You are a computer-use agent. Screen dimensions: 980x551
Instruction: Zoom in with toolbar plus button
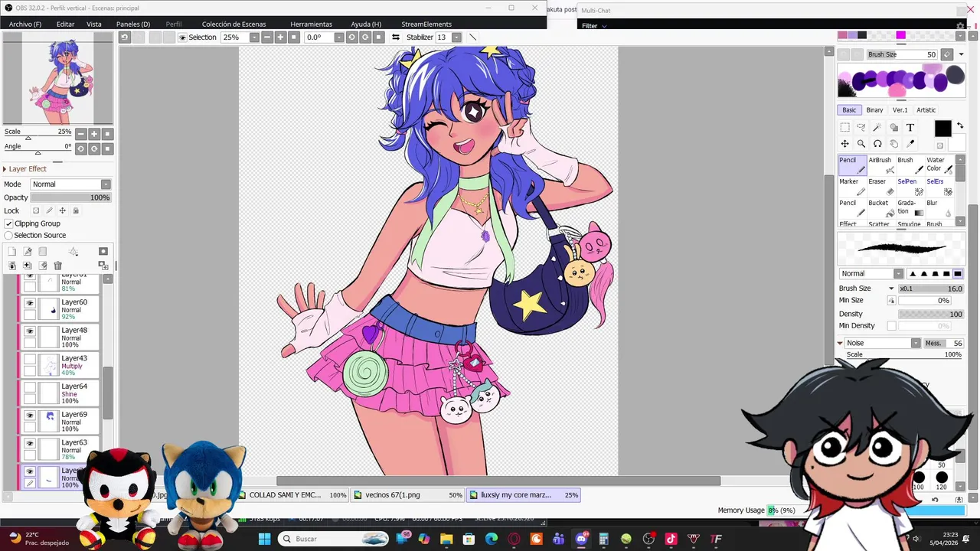(280, 37)
